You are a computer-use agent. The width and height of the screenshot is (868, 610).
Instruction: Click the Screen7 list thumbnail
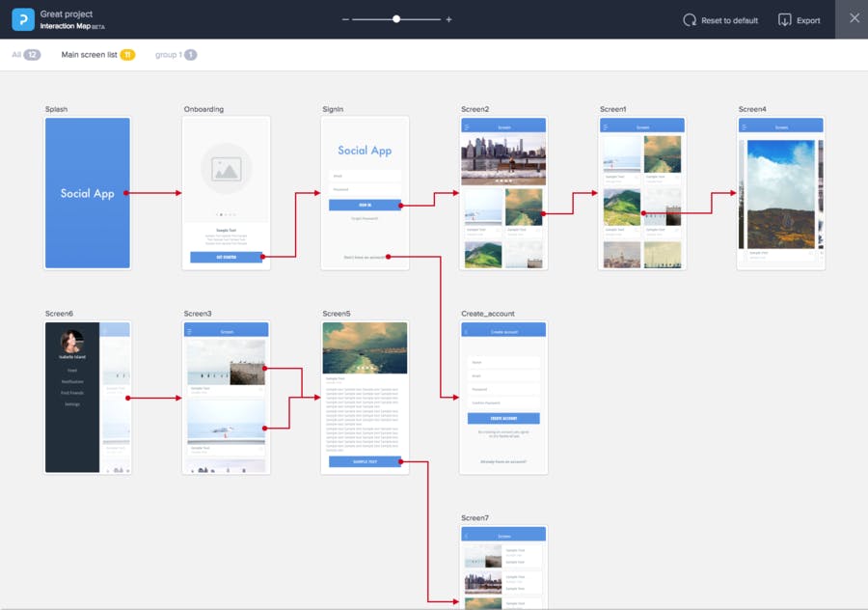[x=503, y=568]
